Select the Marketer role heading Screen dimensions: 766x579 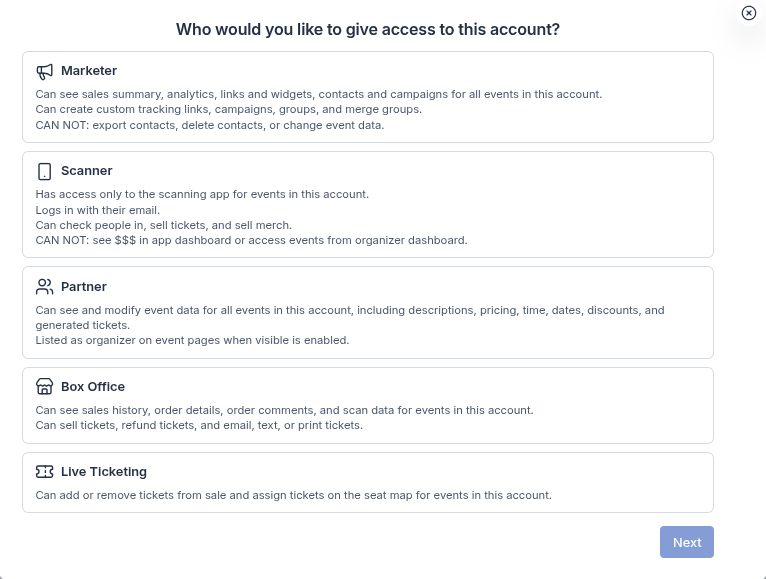click(x=89, y=71)
